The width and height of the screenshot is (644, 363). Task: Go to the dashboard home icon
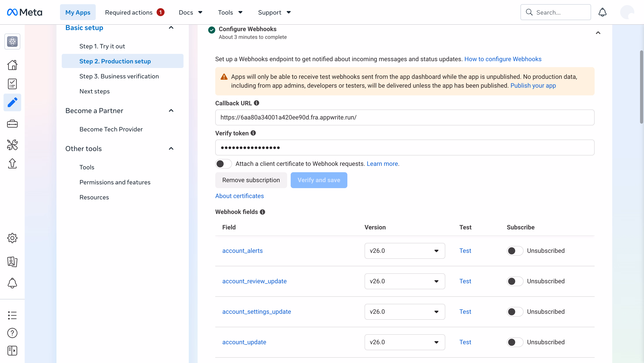[12, 65]
